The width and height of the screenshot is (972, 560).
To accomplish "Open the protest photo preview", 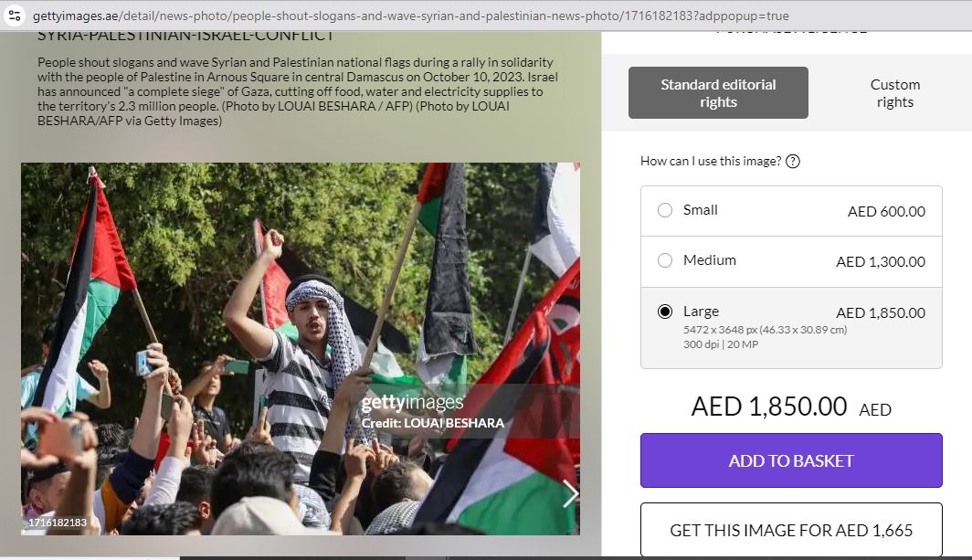I will pos(300,349).
